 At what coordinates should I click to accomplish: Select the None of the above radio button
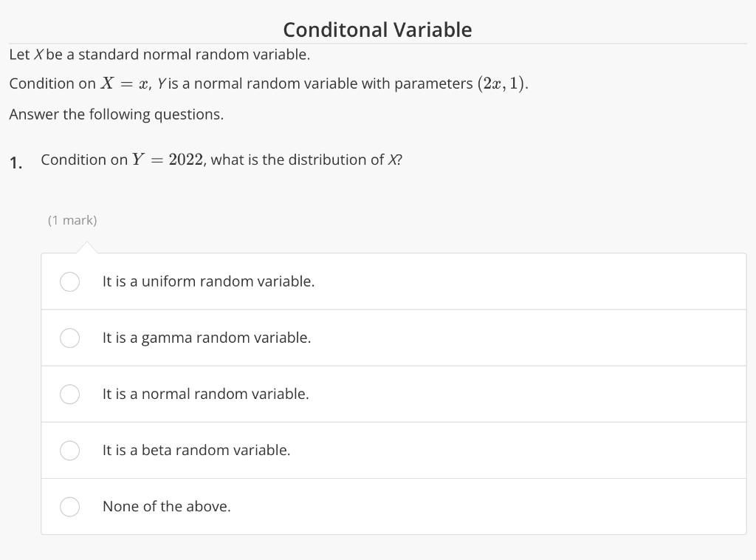(70, 507)
